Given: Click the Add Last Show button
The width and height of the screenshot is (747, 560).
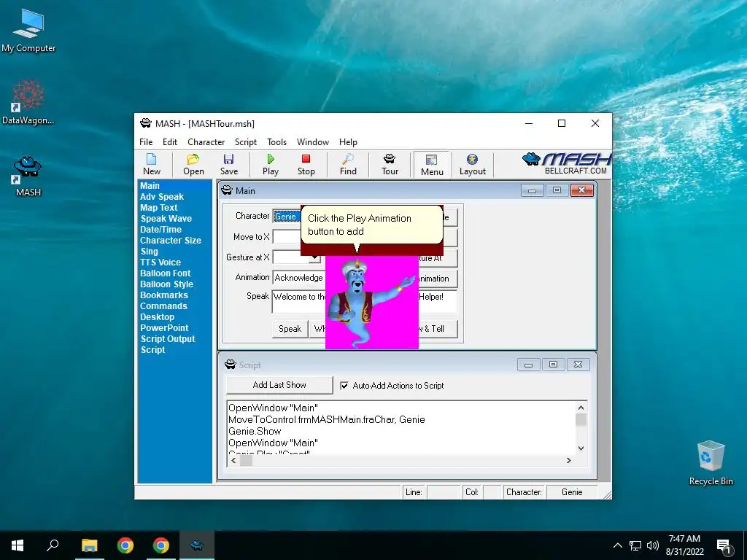Looking at the screenshot, I should pos(279,385).
